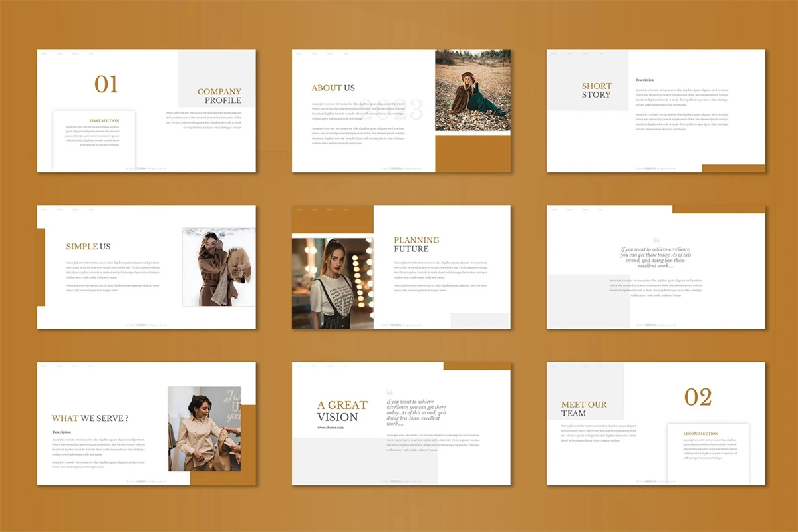
Task: Click the brown block under About Us photo
Action: point(473,153)
